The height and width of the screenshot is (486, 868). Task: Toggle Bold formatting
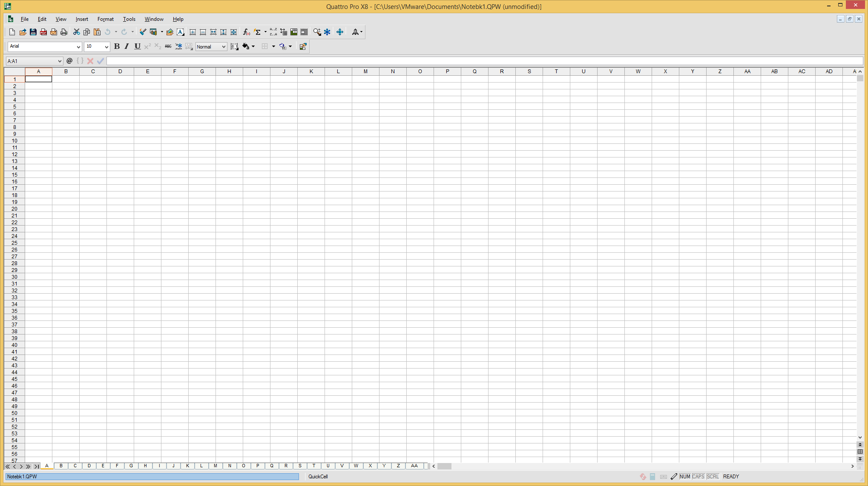coord(117,46)
